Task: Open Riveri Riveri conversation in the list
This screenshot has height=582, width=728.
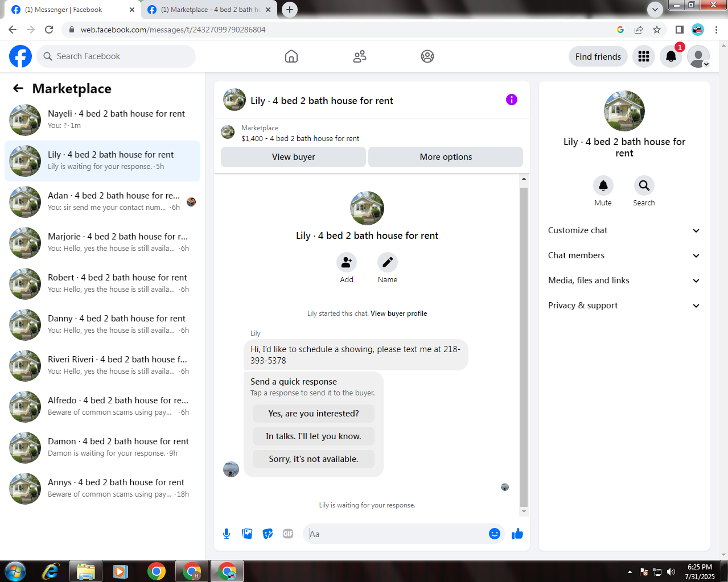Action: (102, 366)
